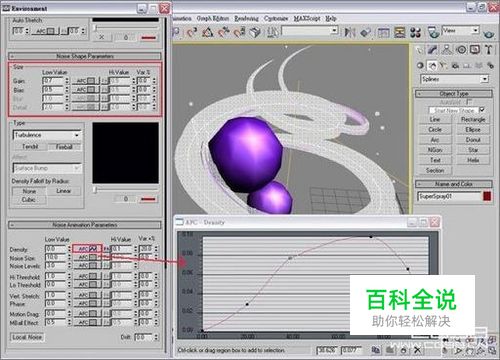Open the Help menu

pos(331,18)
